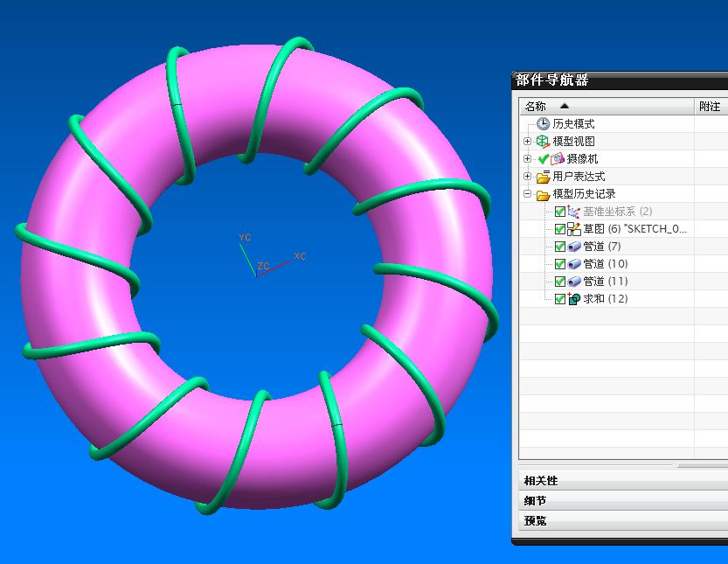728x564 pixels.
Task: Select the 管道 (10) feature label
Action: (606, 264)
